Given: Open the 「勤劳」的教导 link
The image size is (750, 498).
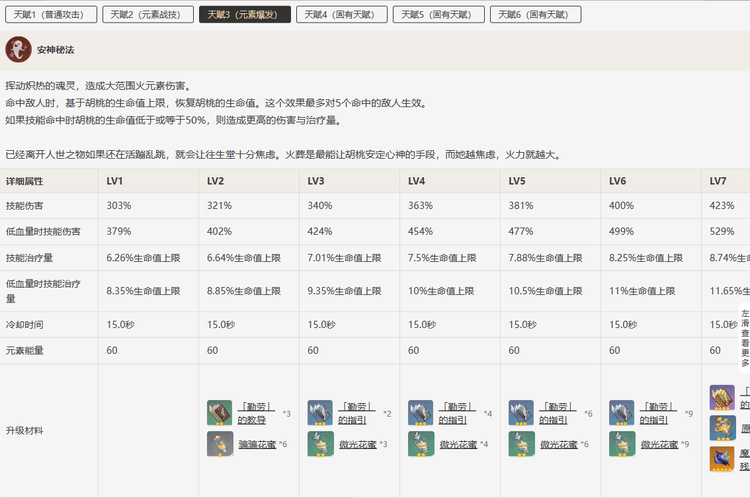Looking at the screenshot, I should pos(256,413).
